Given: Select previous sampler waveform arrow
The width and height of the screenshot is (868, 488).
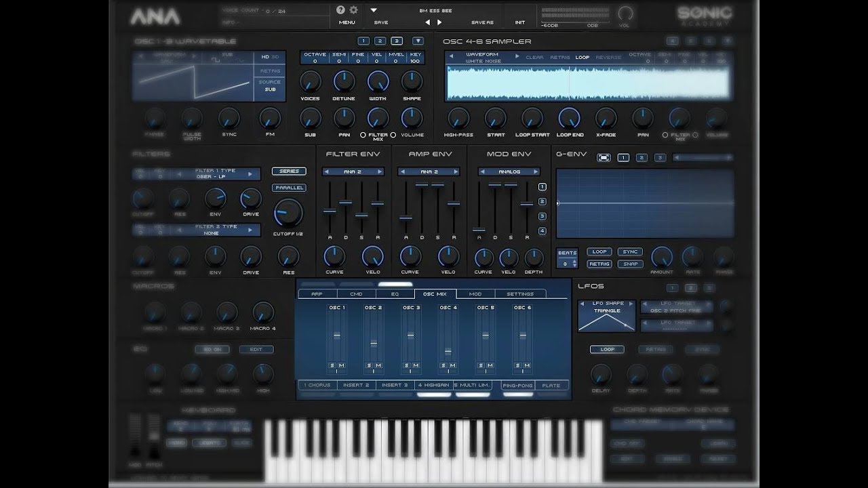Looking at the screenshot, I should click(x=450, y=56).
